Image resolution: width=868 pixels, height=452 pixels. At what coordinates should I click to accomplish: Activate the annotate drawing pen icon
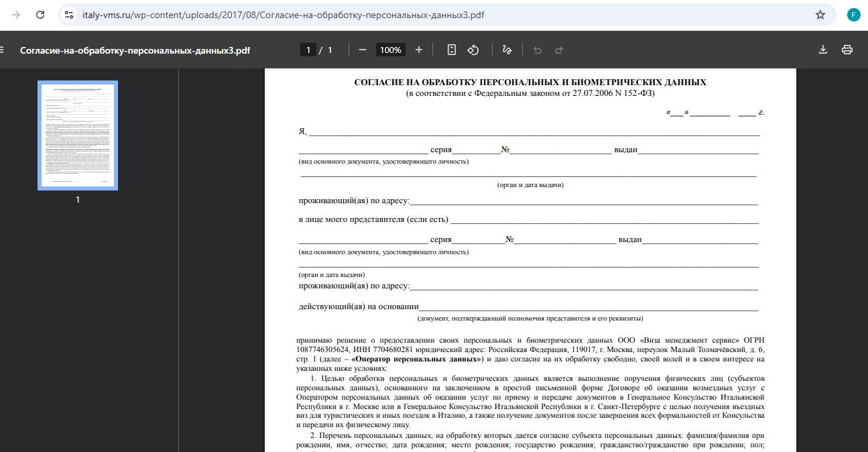pos(507,49)
